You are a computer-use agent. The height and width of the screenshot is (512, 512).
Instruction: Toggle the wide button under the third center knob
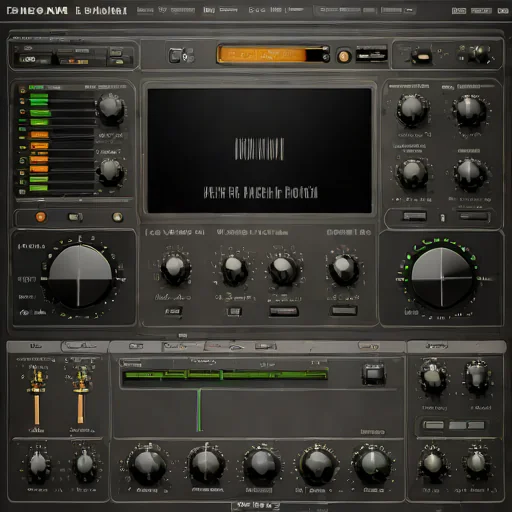284,311
